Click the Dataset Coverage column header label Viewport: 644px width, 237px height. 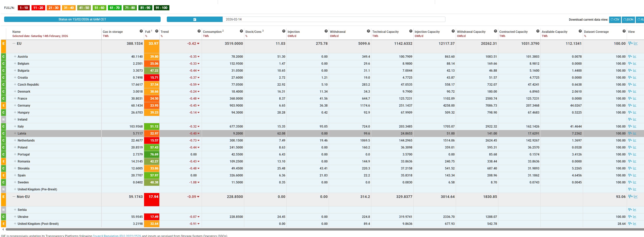click(596, 32)
